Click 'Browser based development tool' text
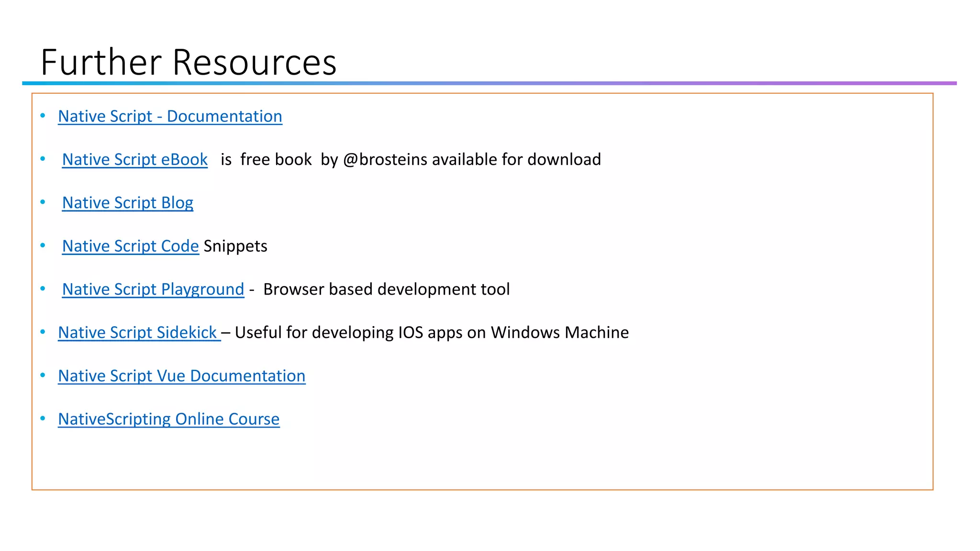Image resolution: width=980 pixels, height=551 pixels. [x=386, y=289]
